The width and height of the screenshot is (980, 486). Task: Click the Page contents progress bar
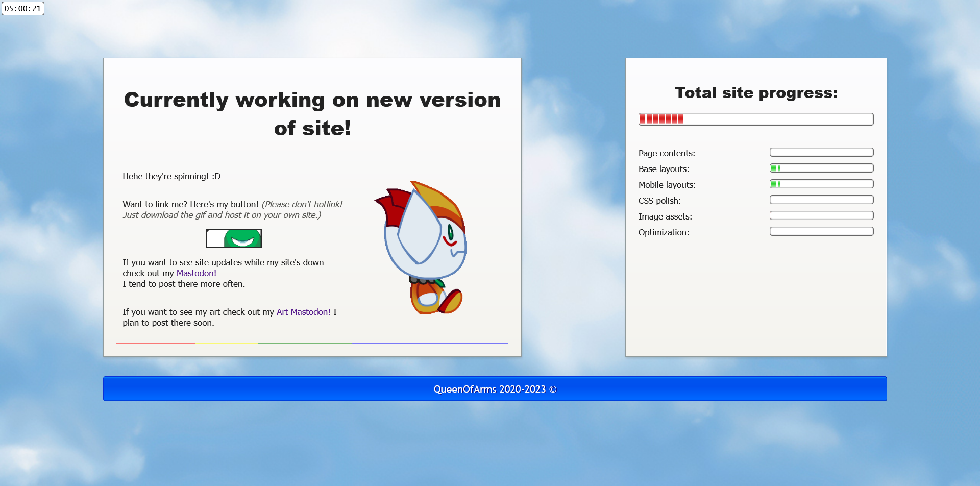click(821, 152)
